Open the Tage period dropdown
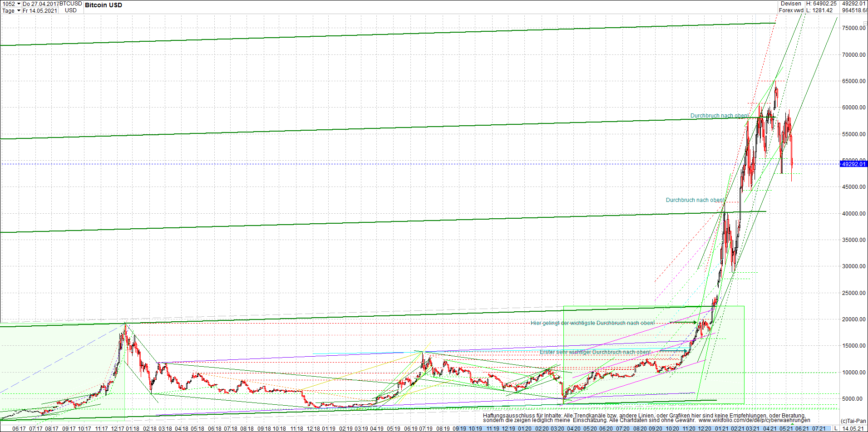This screenshot has height=432, width=868. coord(11,10)
